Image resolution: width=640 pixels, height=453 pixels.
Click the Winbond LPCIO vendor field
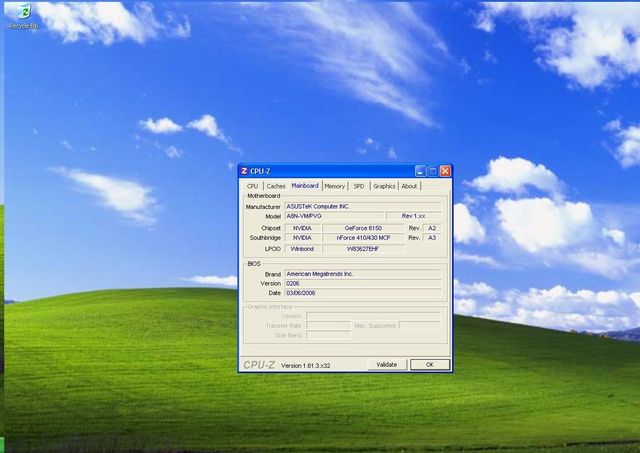point(302,249)
